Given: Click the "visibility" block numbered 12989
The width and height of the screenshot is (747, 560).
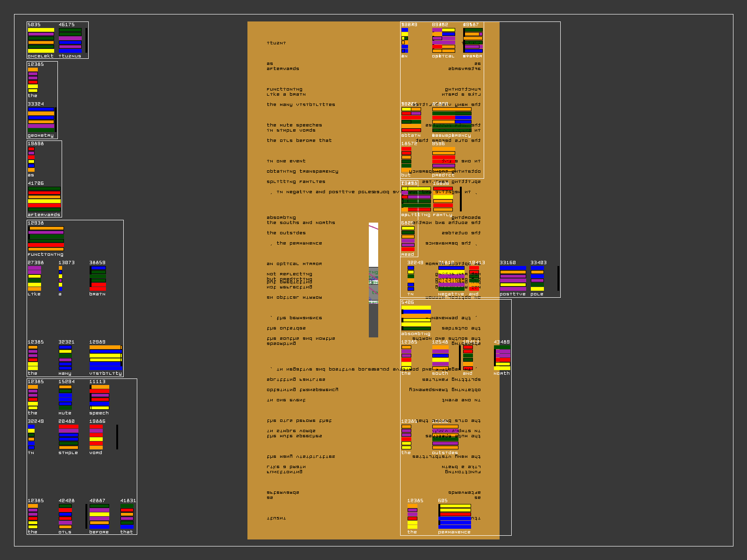Looking at the screenshot, I should [x=106, y=357].
